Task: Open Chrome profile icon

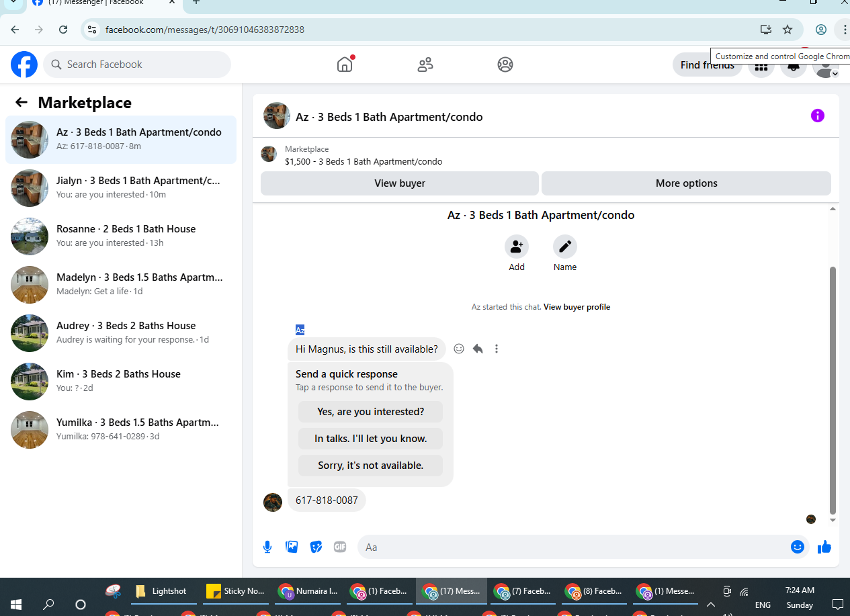Action: [821, 30]
